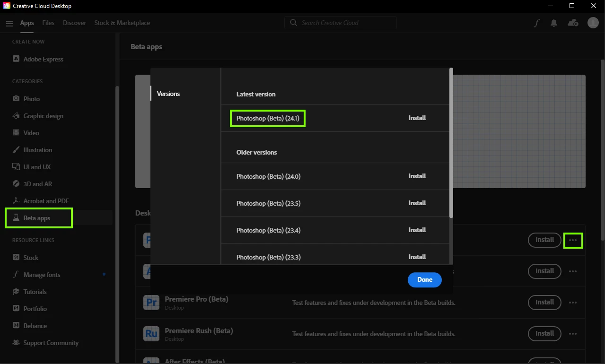Open the user profile avatar
The width and height of the screenshot is (605, 364).
(x=593, y=23)
